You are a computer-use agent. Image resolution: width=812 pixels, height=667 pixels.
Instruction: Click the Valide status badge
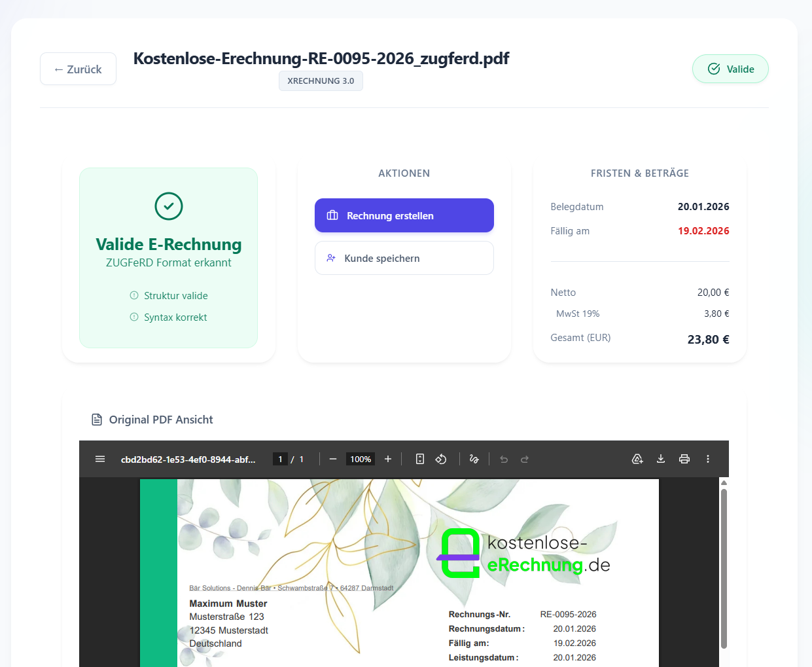click(730, 69)
